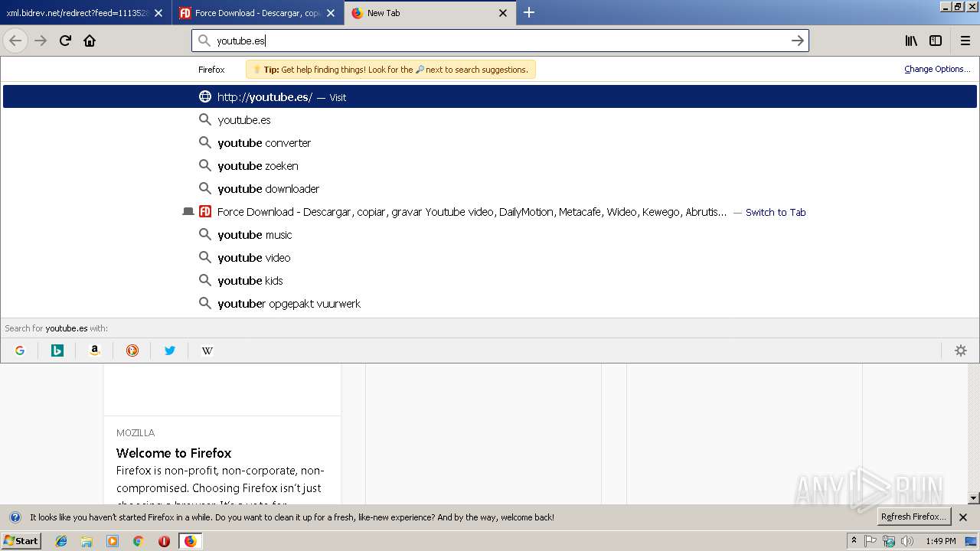Image resolution: width=980 pixels, height=551 pixels.
Task: Choose 'youtube music' suggestion
Action: (490, 235)
